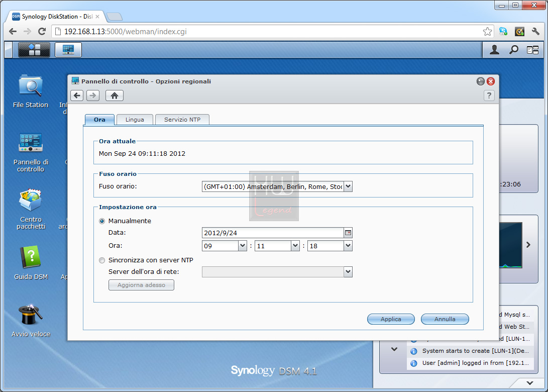Click the browser address bar URL

pyautogui.click(x=126, y=32)
